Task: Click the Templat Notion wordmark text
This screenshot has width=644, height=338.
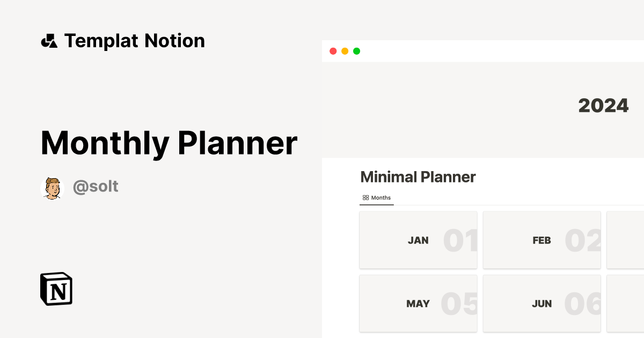Action: [134, 40]
